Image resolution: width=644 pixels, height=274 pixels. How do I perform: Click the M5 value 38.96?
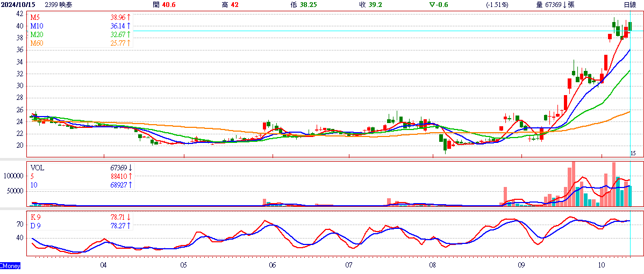click(118, 18)
